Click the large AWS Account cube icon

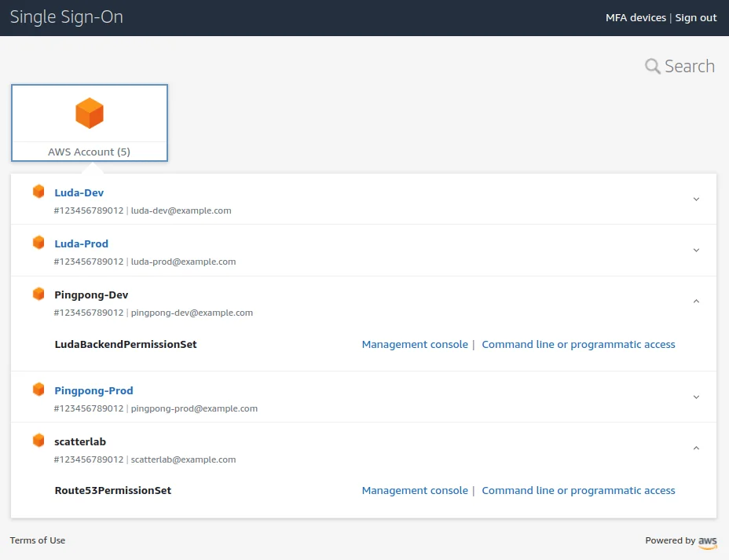[90, 114]
